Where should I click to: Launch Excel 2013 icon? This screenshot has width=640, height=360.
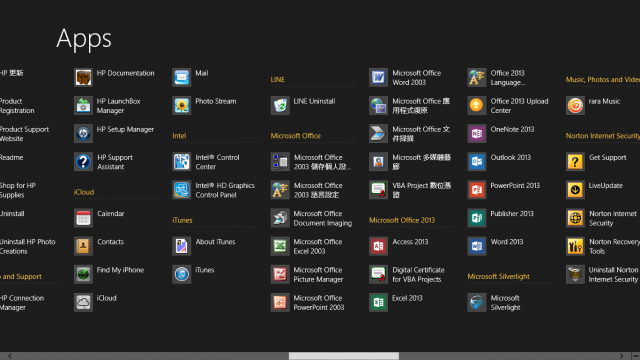click(x=378, y=302)
